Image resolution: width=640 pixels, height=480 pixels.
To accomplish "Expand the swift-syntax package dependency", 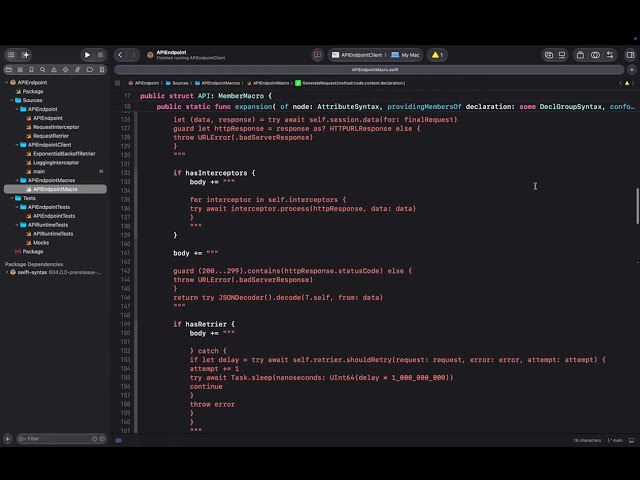I will [x=7, y=272].
